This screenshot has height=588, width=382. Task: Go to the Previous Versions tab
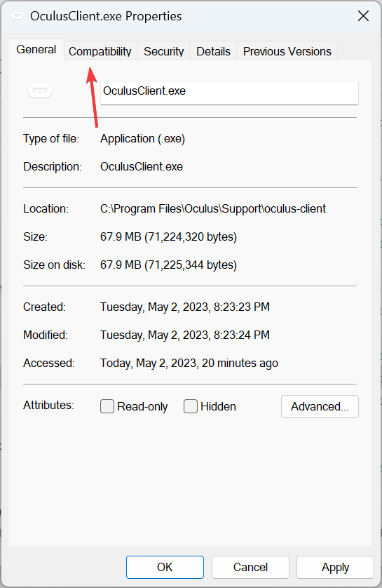pos(287,51)
